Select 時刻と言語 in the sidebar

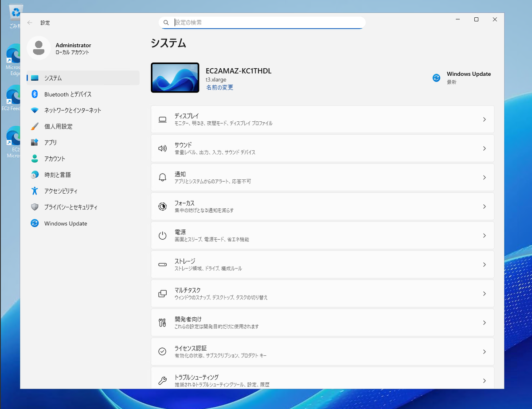(83, 175)
